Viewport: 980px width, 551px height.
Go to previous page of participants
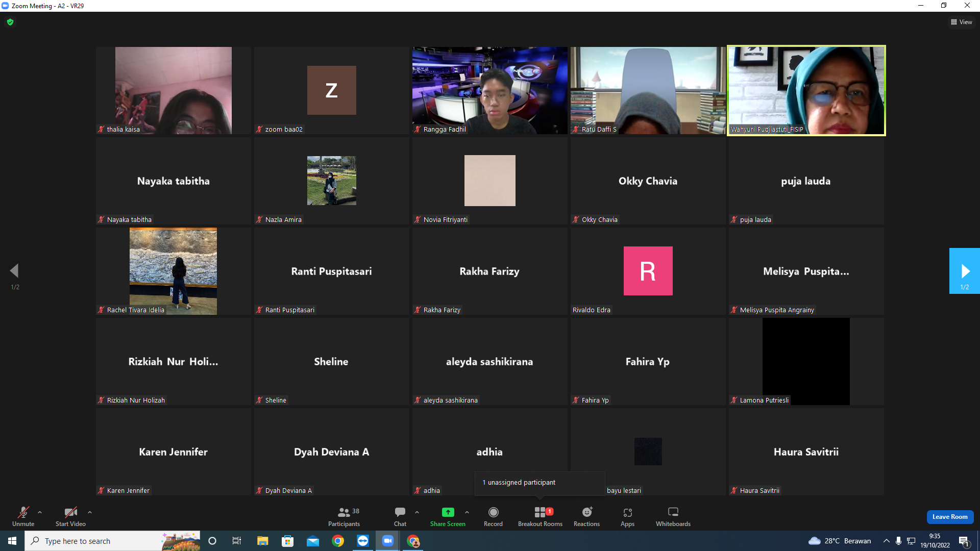click(x=15, y=271)
